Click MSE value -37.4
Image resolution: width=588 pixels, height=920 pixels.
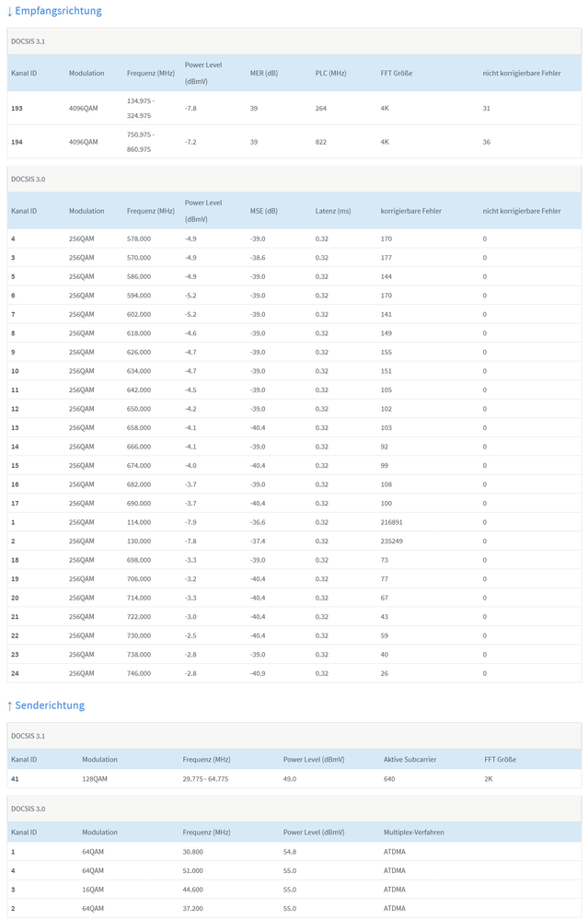coord(258,541)
